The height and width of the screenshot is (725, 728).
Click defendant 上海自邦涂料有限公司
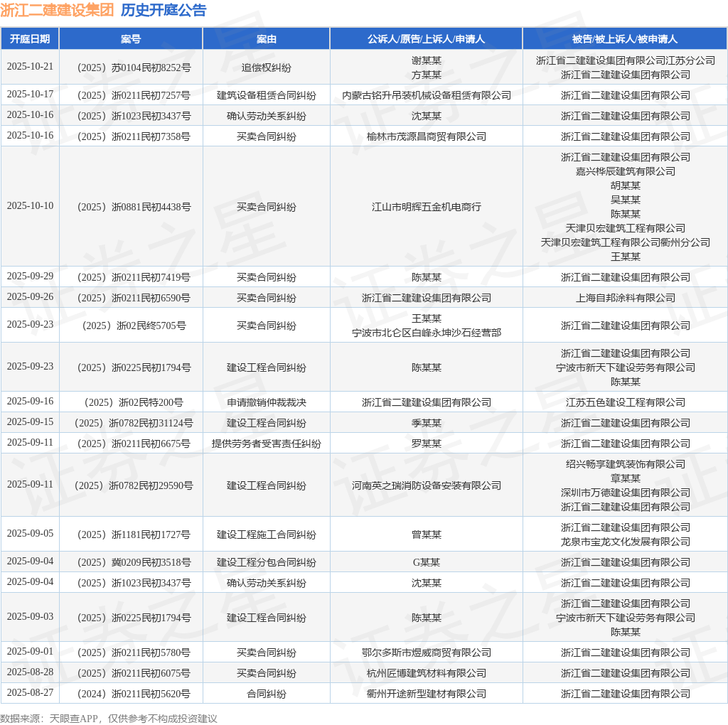[626, 298]
